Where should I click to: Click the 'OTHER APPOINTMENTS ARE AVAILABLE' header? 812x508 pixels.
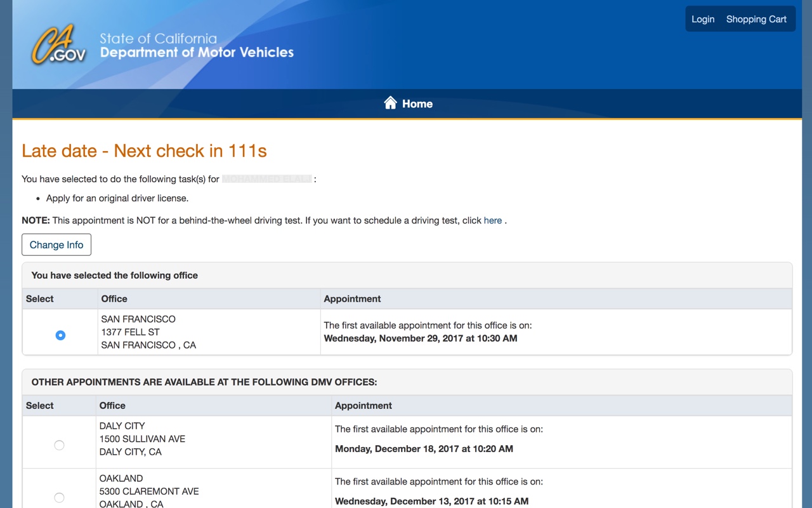click(x=204, y=382)
